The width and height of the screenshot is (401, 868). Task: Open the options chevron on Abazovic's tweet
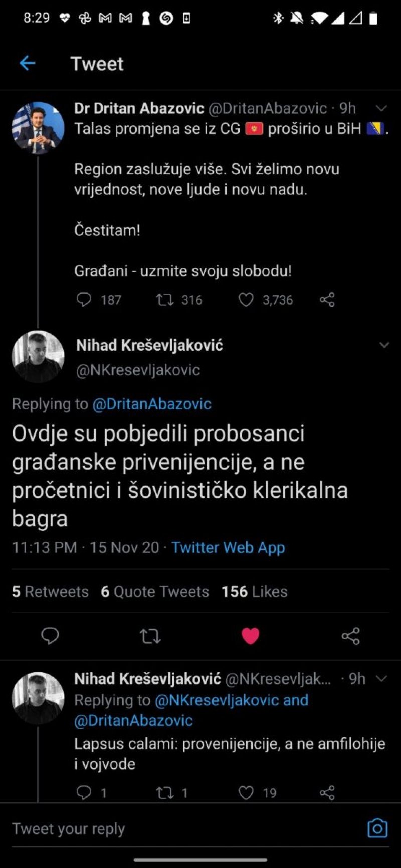click(381, 108)
